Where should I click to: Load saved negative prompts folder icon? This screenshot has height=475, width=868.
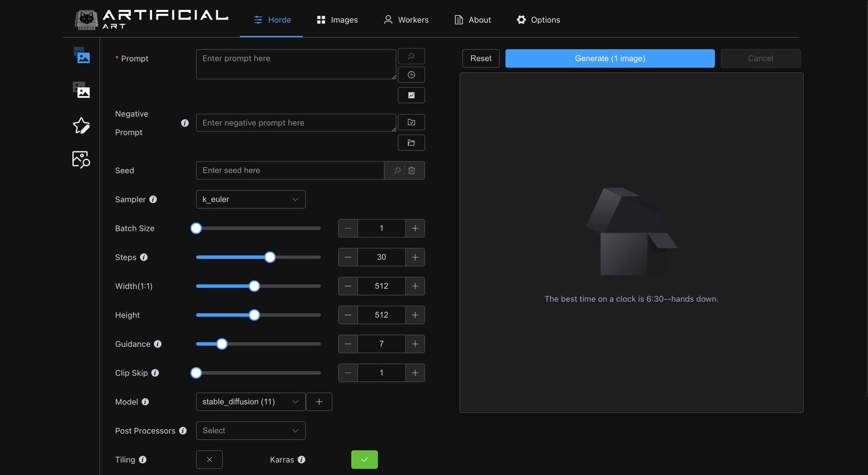pyautogui.click(x=411, y=143)
